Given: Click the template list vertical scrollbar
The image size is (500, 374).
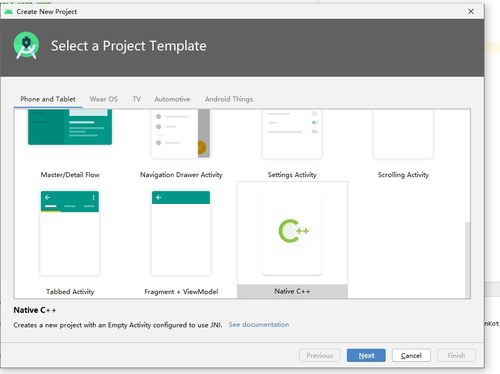Looking at the screenshot, I should point(468,259).
